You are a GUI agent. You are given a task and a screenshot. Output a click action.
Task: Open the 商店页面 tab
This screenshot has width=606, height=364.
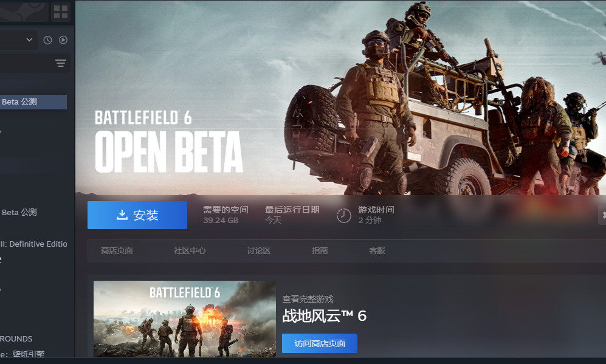coord(117,250)
